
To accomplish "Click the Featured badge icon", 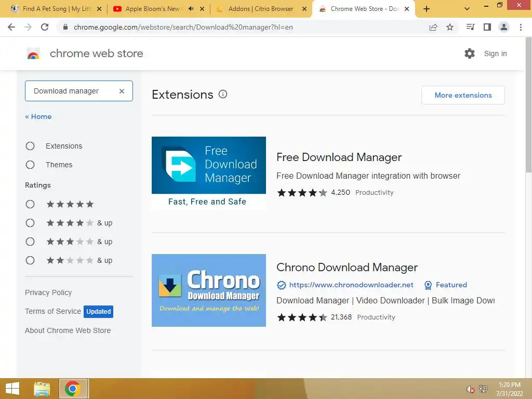I will pyautogui.click(x=428, y=285).
